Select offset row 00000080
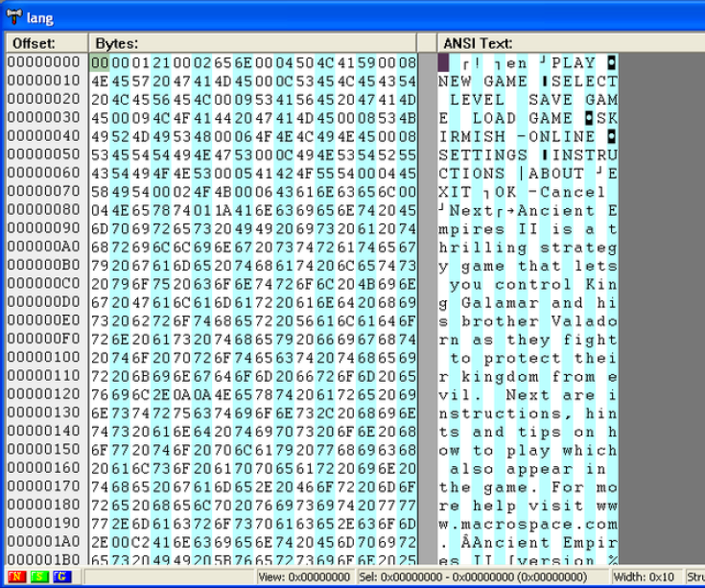705x588 pixels. tap(43, 209)
